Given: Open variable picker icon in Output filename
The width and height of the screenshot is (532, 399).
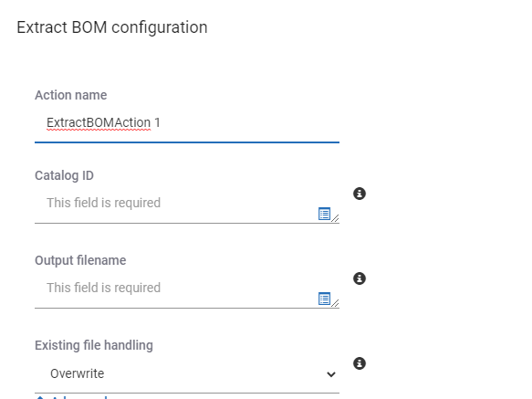Looking at the screenshot, I should (x=324, y=299).
